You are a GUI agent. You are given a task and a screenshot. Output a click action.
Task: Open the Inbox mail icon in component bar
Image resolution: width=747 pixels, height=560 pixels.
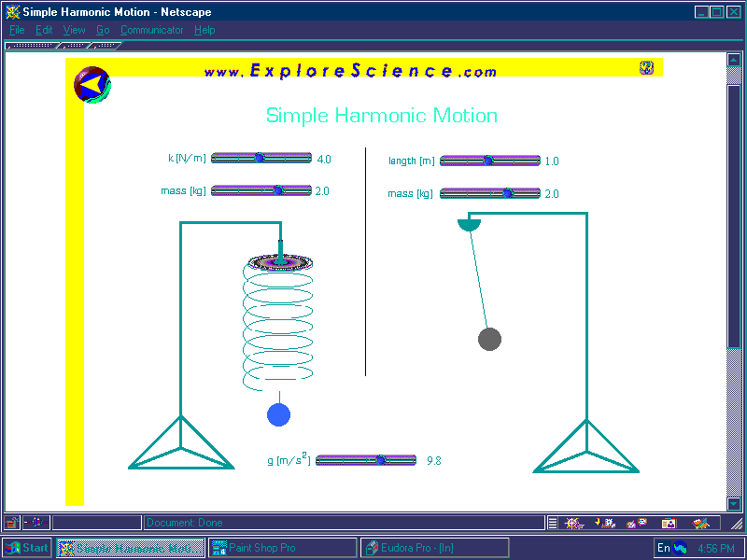(605, 524)
